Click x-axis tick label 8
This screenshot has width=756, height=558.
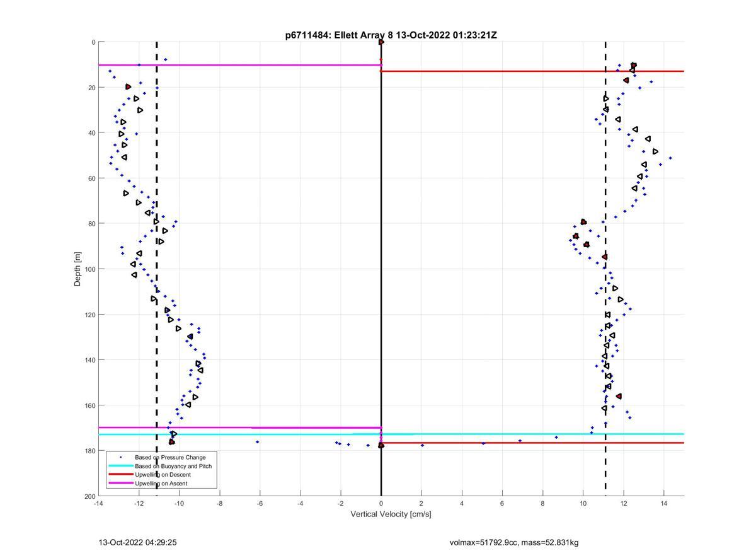542,503
